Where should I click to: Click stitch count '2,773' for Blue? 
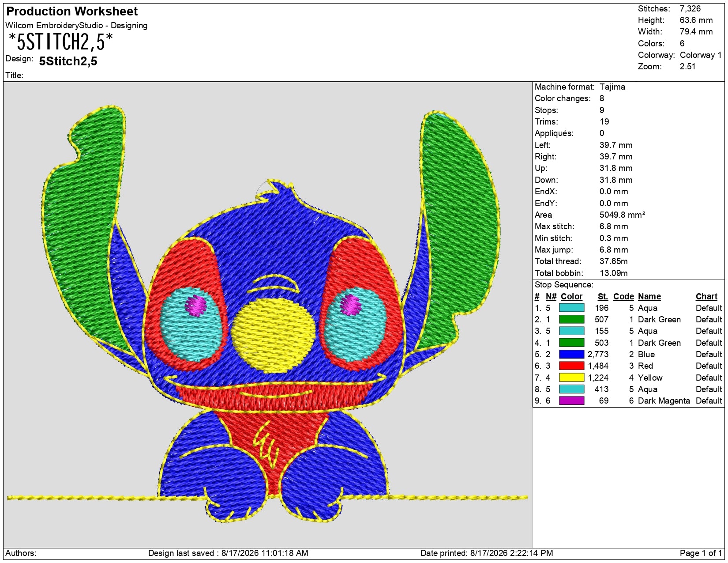598,354
